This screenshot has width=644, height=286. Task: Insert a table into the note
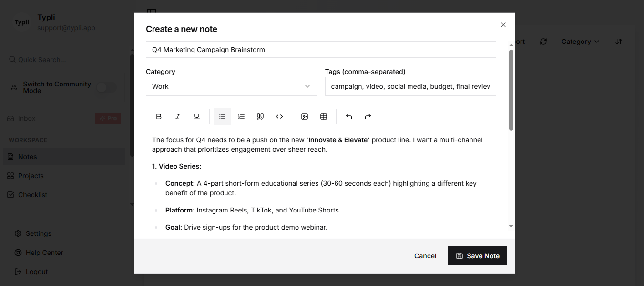pyautogui.click(x=324, y=117)
